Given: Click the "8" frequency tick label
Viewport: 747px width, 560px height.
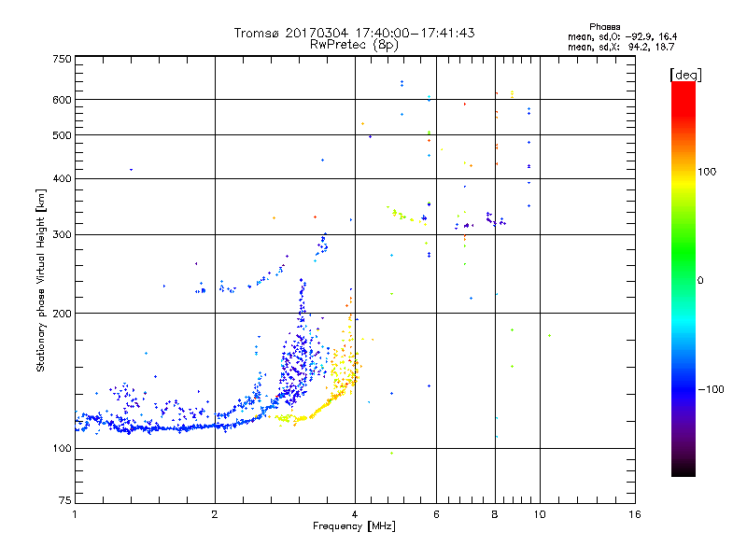Looking at the screenshot, I should (x=495, y=514).
